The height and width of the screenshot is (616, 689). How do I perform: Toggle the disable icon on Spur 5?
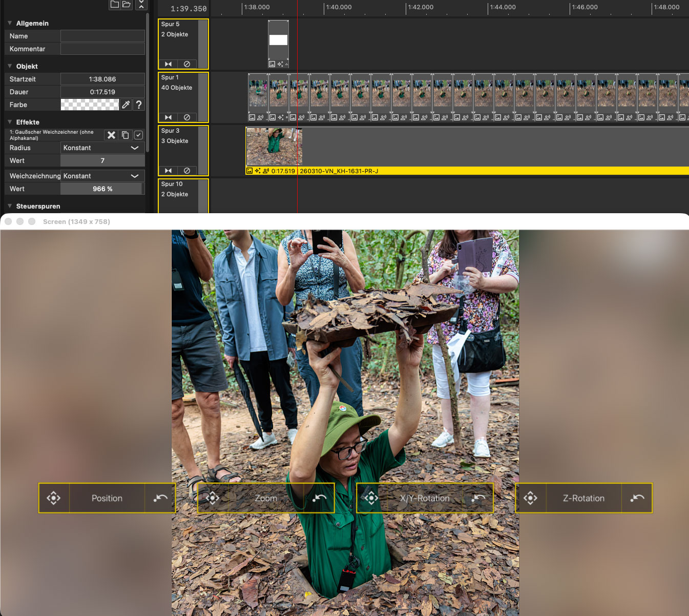click(187, 64)
